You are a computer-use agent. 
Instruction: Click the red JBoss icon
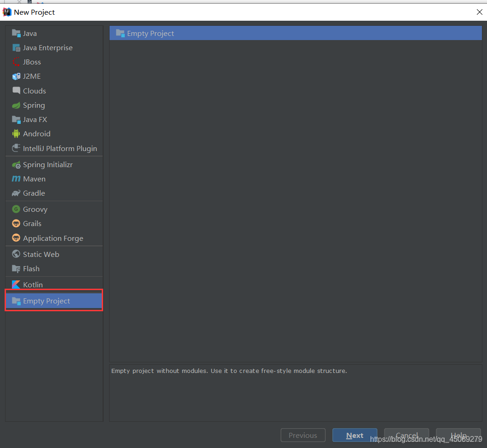tap(16, 62)
